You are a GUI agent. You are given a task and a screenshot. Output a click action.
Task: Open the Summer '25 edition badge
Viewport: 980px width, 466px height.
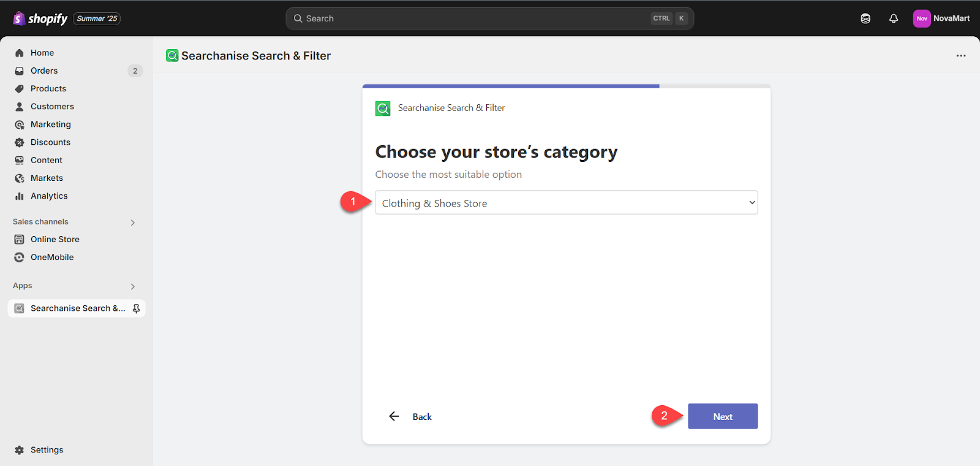[97, 18]
